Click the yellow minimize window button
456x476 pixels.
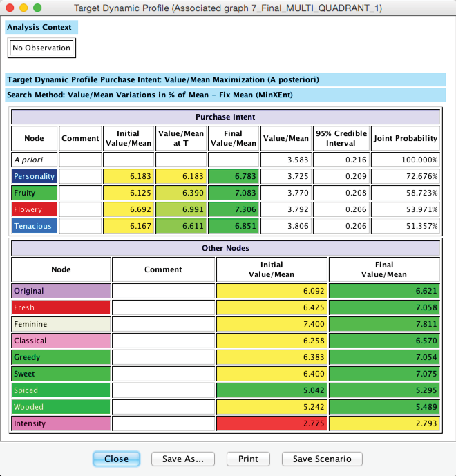23,8
